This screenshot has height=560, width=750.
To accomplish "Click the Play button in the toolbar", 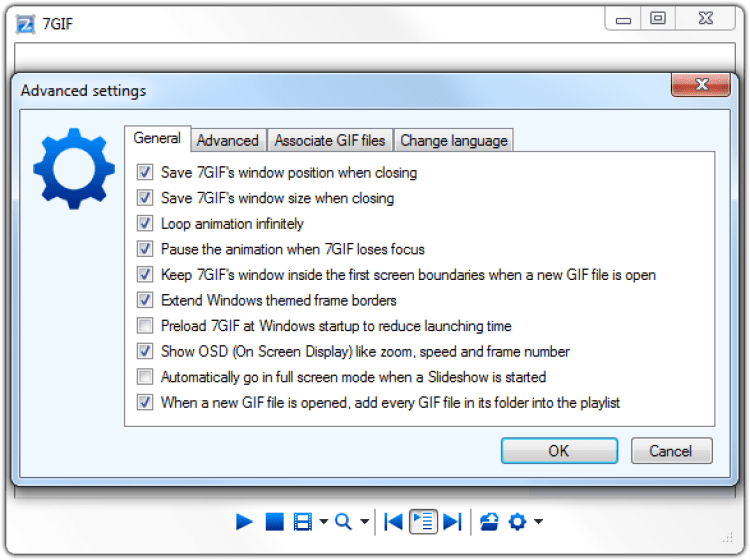I will pyautogui.click(x=244, y=522).
